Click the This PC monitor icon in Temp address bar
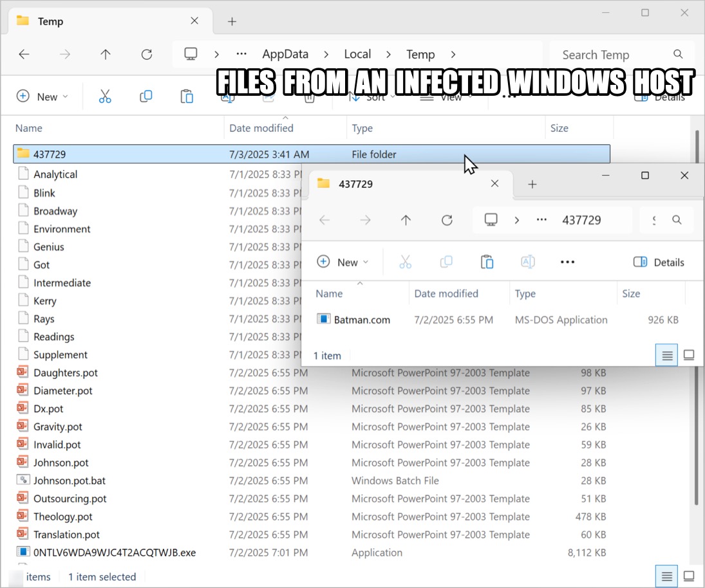705x588 pixels. [x=191, y=54]
